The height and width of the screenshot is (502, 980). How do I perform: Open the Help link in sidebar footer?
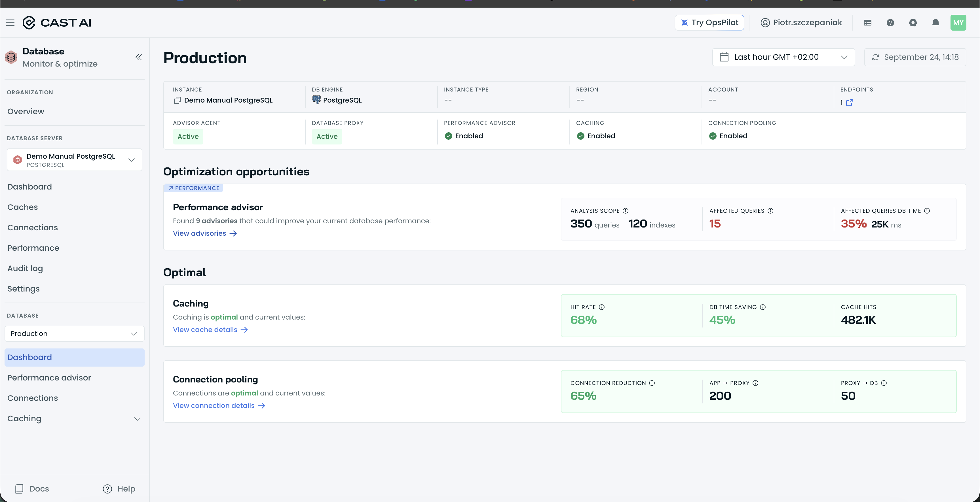[119, 489]
